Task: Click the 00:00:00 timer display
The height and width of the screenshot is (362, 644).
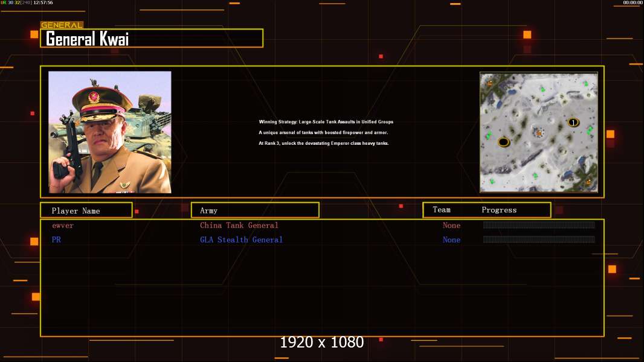Action: [633, 3]
